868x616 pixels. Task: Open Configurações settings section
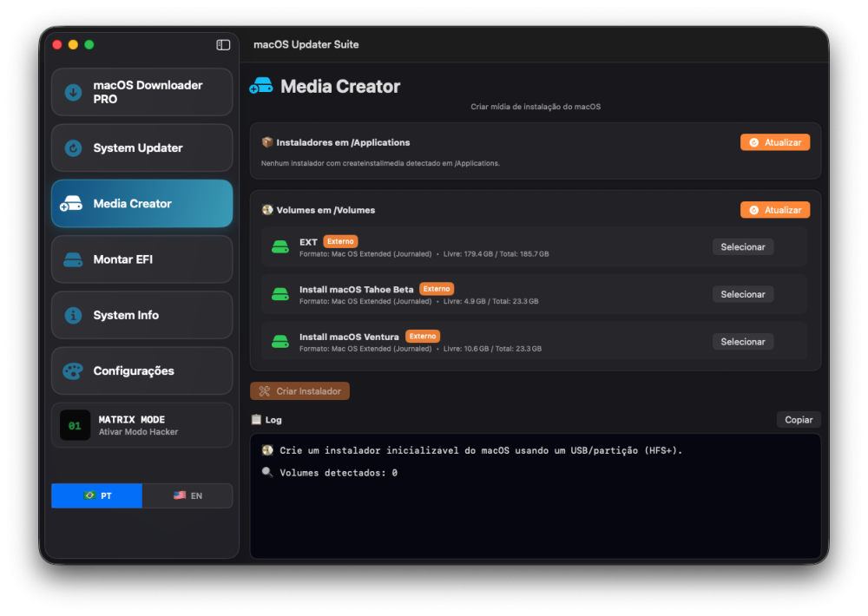tap(142, 370)
